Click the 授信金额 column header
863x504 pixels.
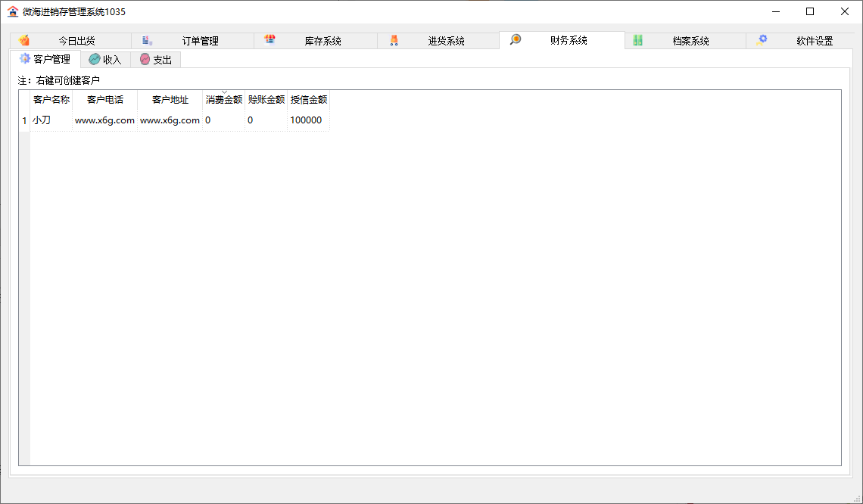pos(309,100)
